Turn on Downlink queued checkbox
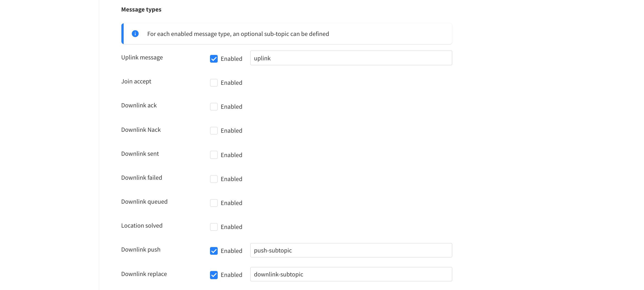Viewport: 644px width, 290px height. (214, 203)
